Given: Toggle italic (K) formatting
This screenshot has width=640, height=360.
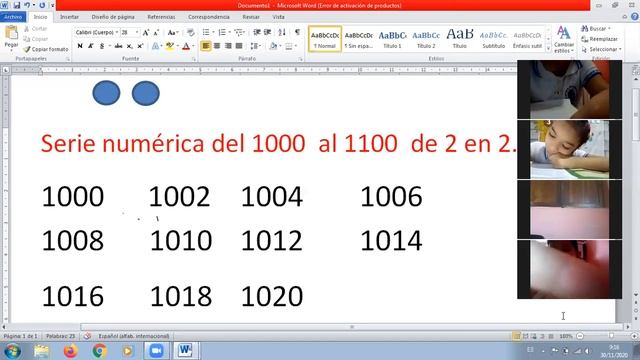Looking at the screenshot, I should click(91, 46).
